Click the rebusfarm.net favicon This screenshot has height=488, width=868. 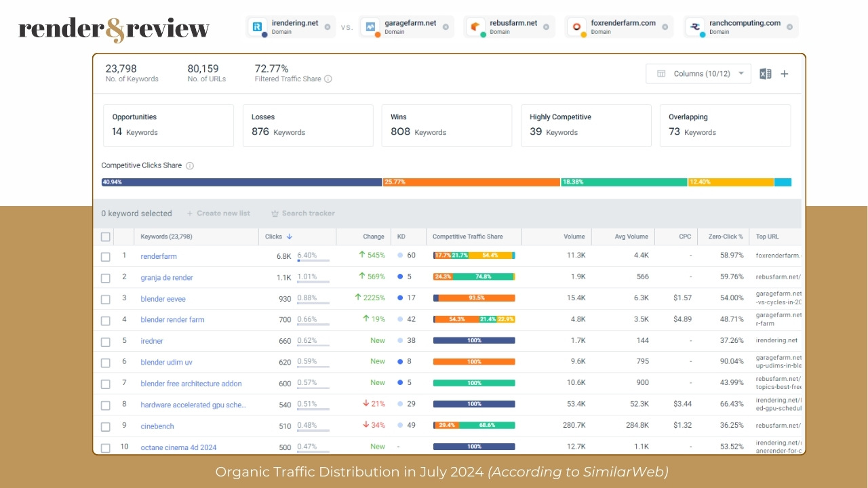(477, 27)
